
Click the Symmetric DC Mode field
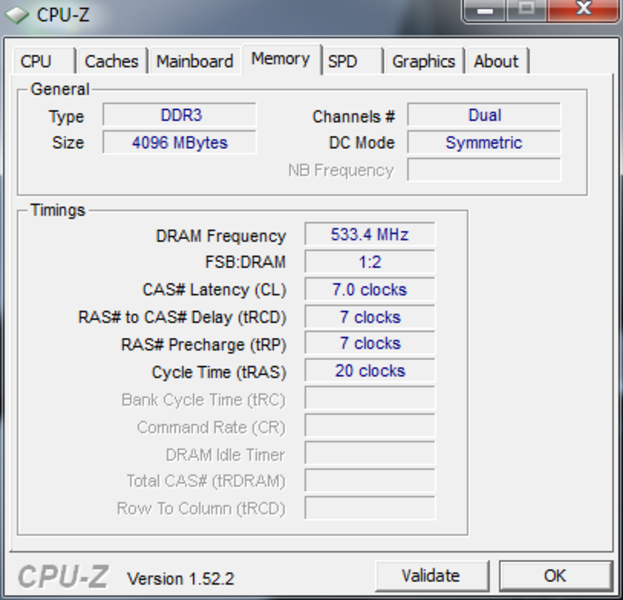click(484, 142)
